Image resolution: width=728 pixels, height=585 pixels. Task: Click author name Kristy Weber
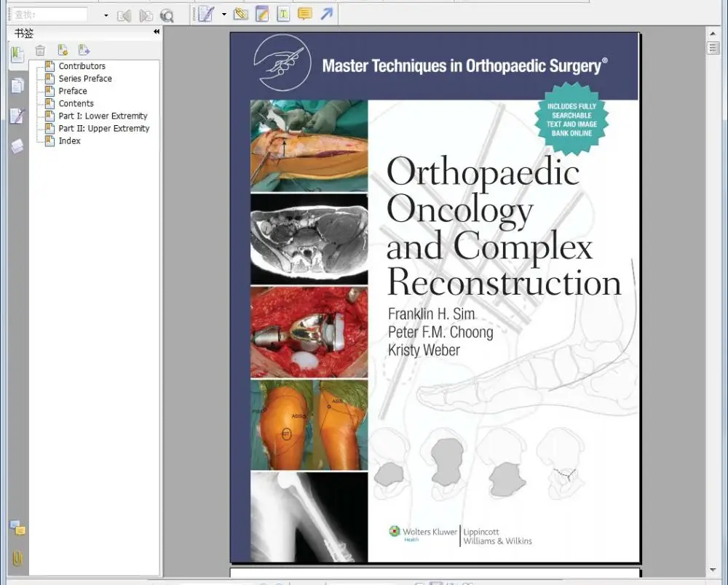coord(424,350)
